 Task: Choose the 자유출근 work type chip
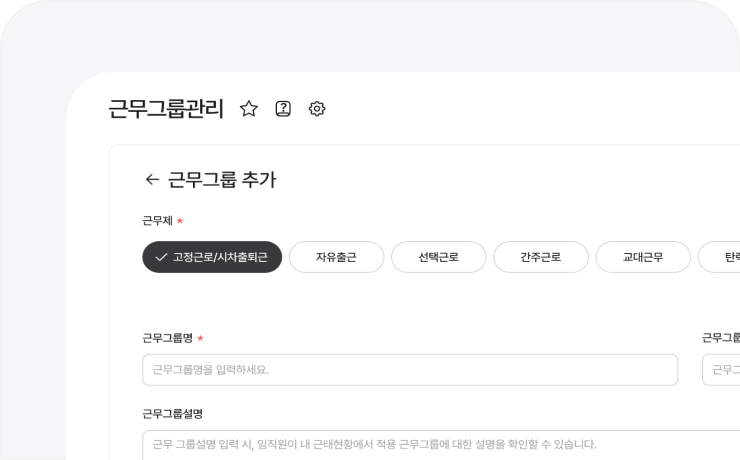click(x=336, y=257)
